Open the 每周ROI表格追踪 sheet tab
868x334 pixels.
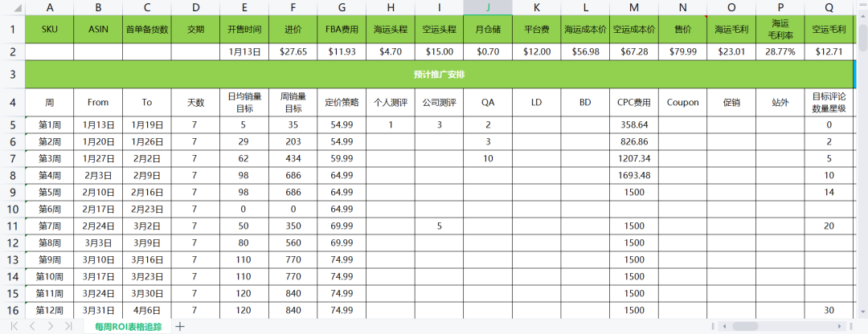coord(128,327)
